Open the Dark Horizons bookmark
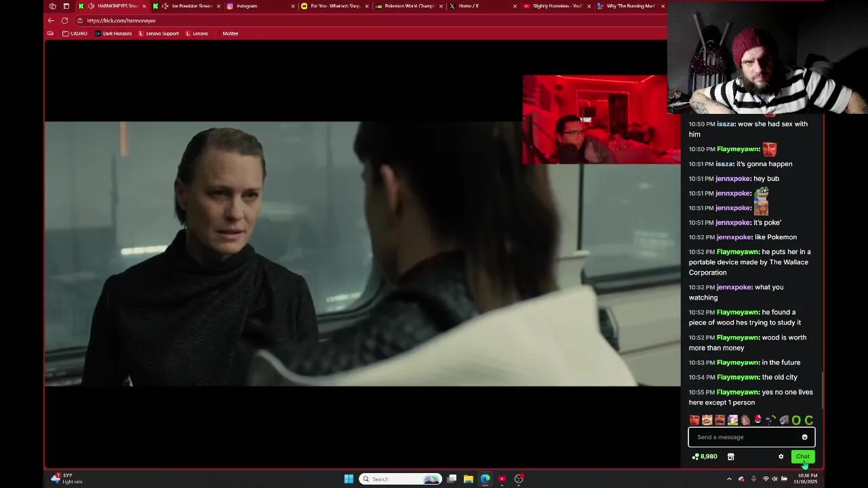Image resolution: width=868 pixels, height=488 pixels. tap(113, 33)
